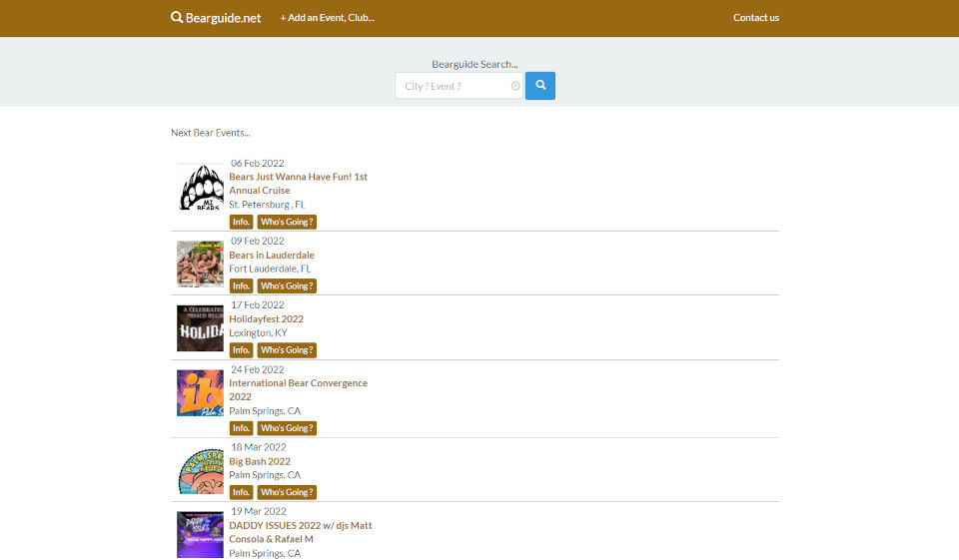Click the DADDY ISSUES 2022 event image
The width and height of the screenshot is (959, 560).
tap(201, 534)
